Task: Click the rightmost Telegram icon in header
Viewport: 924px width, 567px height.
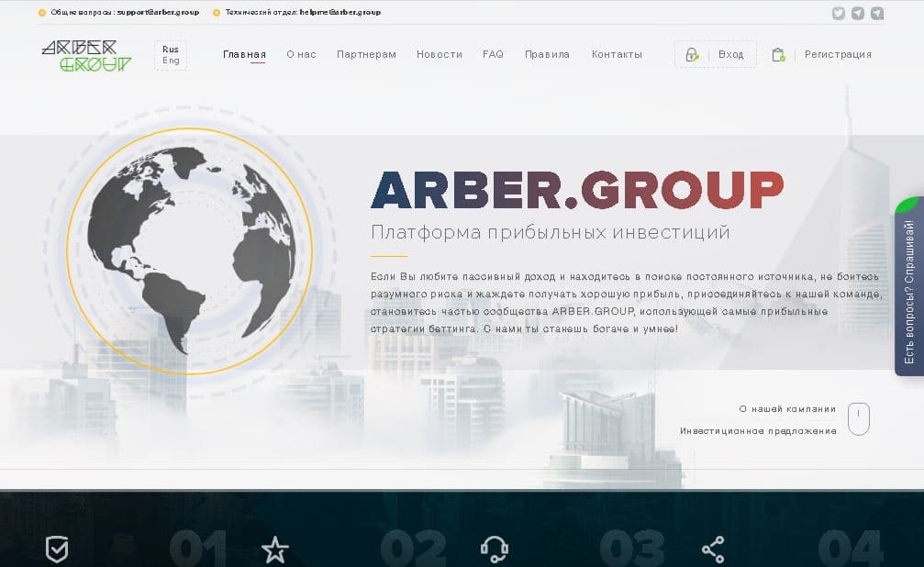Action: (x=878, y=13)
